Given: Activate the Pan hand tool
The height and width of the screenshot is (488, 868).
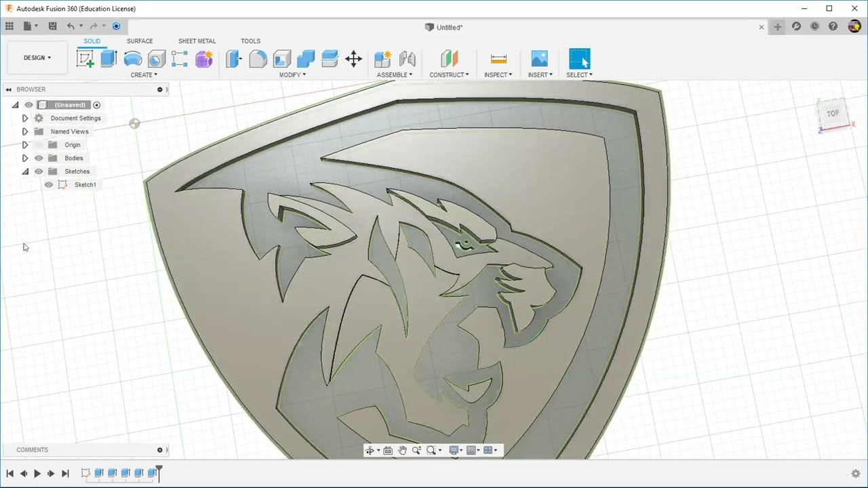Looking at the screenshot, I should [402, 450].
